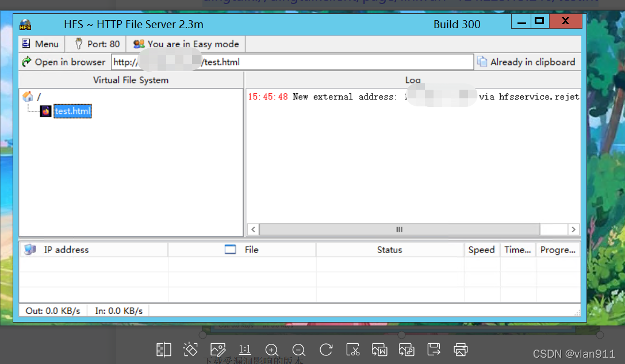Click the crop/cut image icon
The height and width of the screenshot is (364, 625).
click(353, 350)
